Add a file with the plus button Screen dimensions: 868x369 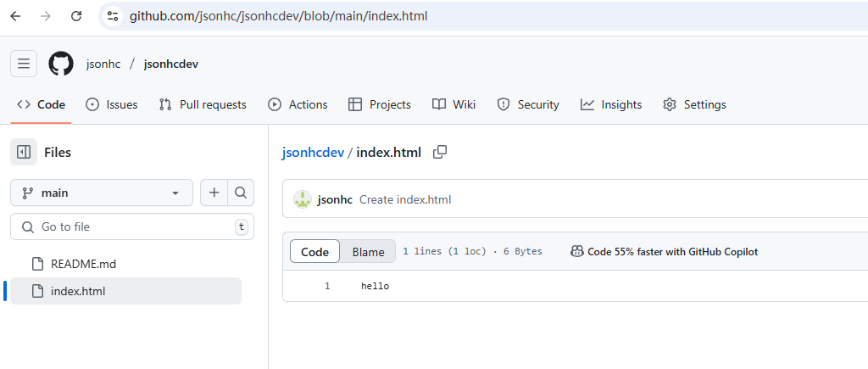(x=214, y=193)
